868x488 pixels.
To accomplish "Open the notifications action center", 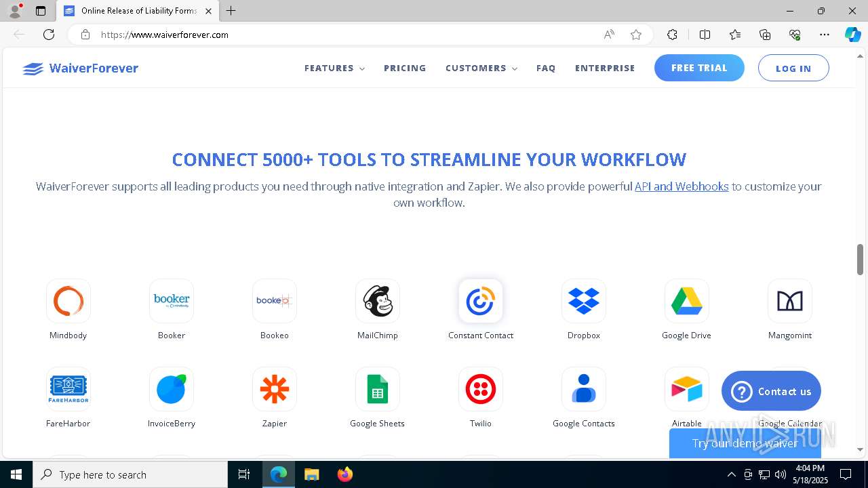I will click(846, 474).
